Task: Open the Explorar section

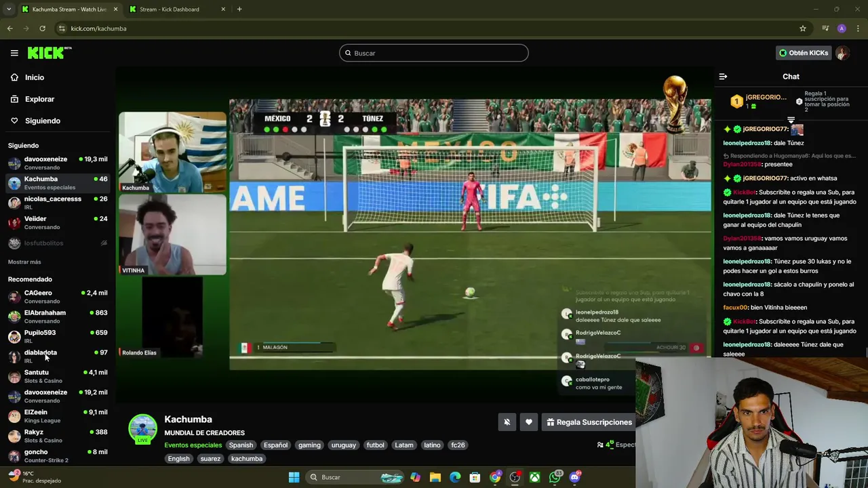Action: [39, 99]
